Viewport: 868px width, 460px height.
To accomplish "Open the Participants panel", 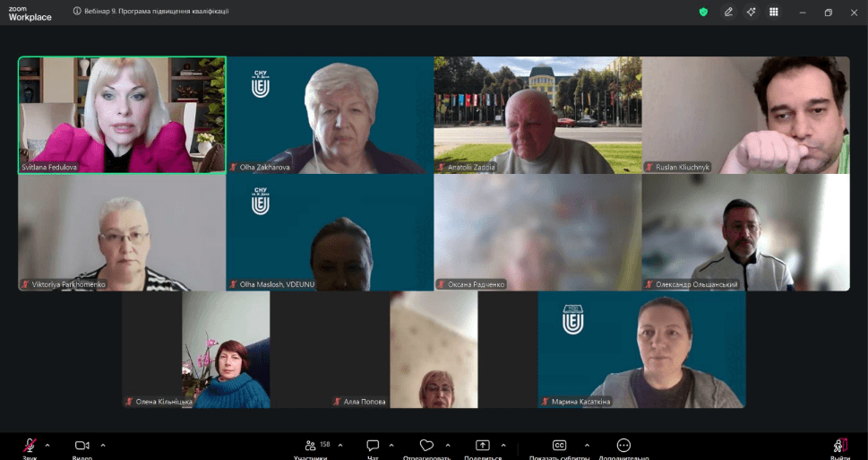I will 311,446.
